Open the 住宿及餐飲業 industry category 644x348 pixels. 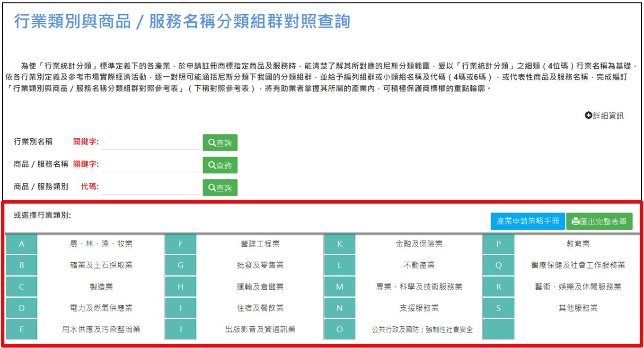tap(260, 308)
